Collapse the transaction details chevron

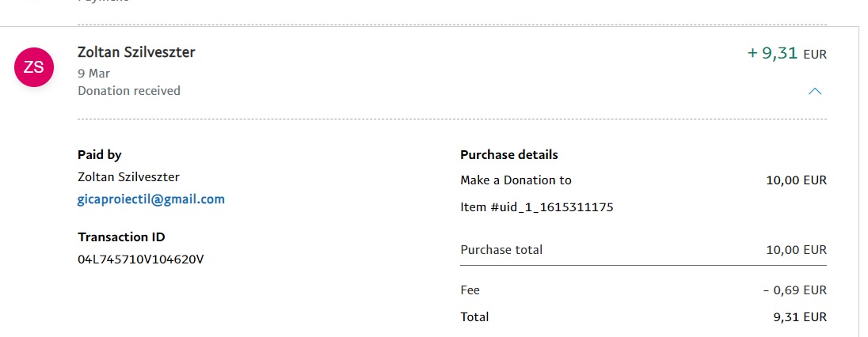tap(814, 91)
